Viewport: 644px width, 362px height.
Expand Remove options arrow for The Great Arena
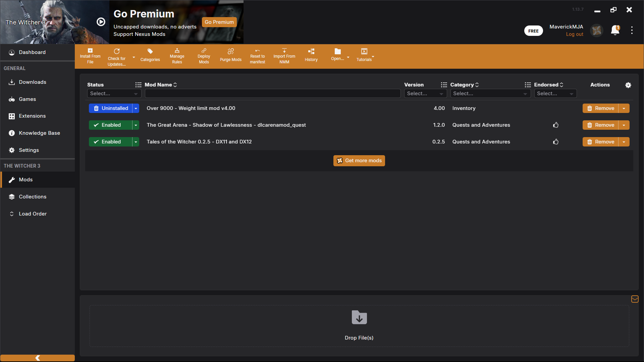[x=624, y=125]
